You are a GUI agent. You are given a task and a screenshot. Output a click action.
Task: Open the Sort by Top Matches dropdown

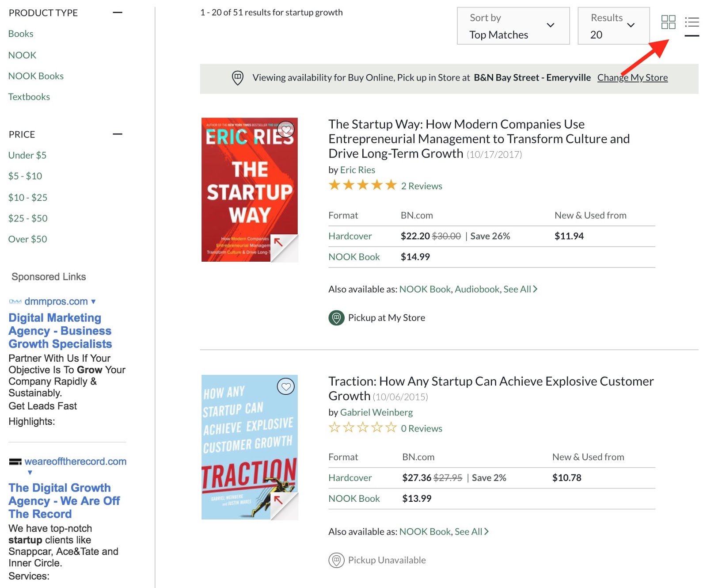coord(513,26)
